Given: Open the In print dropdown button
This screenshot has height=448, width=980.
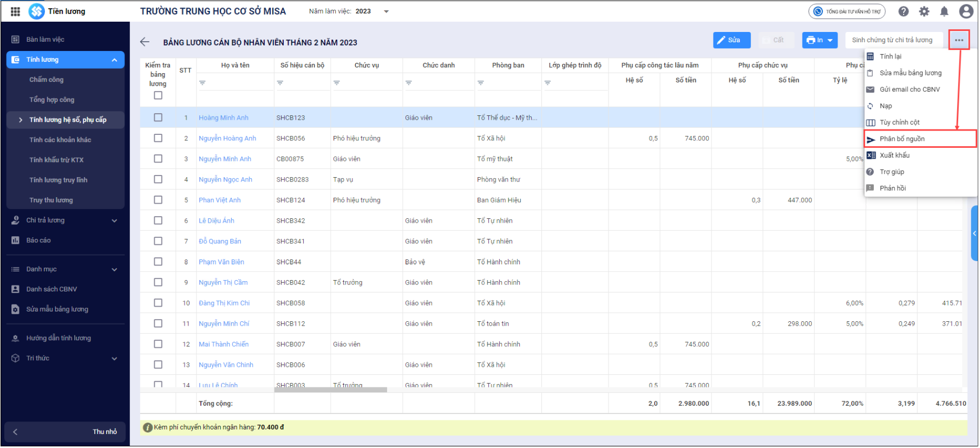Looking at the screenshot, I should click(x=820, y=40).
